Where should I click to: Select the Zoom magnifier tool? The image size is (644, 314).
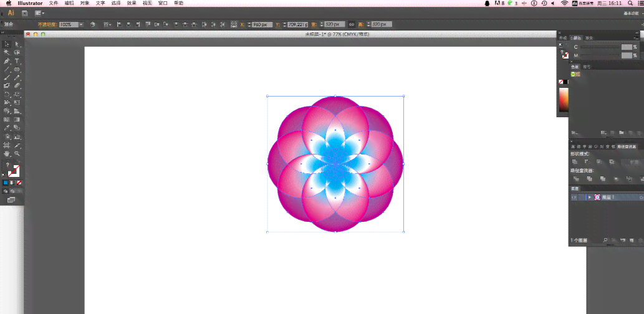(17, 154)
